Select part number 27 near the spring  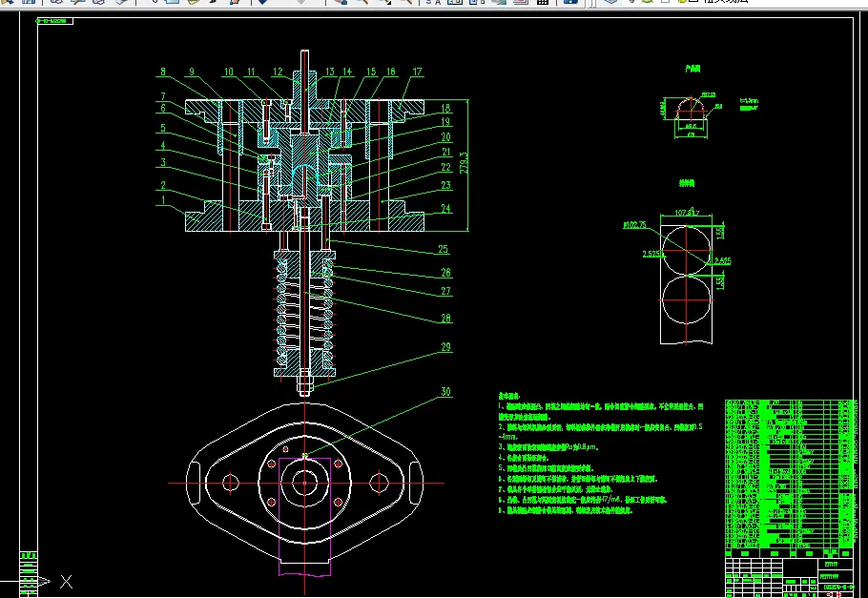point(445,291)
